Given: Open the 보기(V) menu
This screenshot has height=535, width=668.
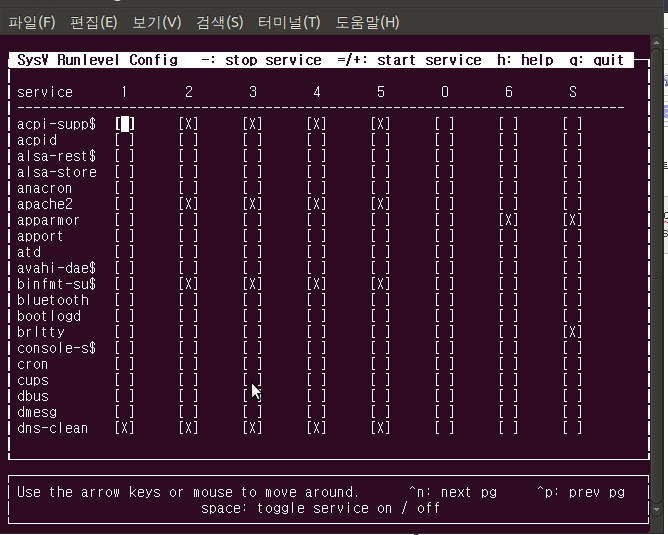Looking at the screenshot, I should tap(157, 22).
